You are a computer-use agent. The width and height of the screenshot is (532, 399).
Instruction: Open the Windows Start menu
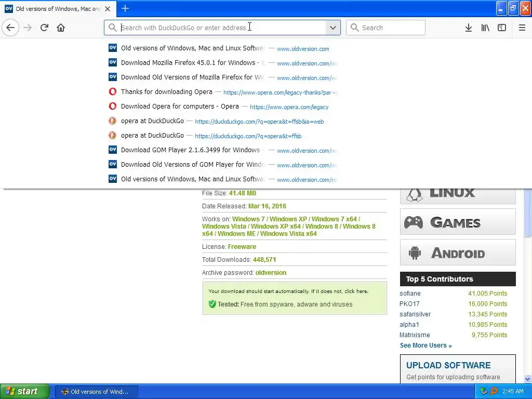coord(24,391)
